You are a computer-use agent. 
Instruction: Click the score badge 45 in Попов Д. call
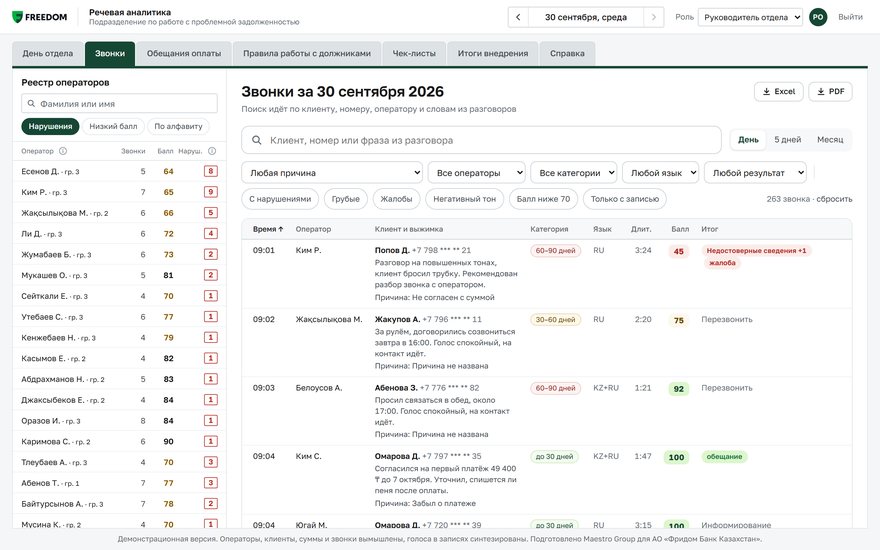pos(679,251)
